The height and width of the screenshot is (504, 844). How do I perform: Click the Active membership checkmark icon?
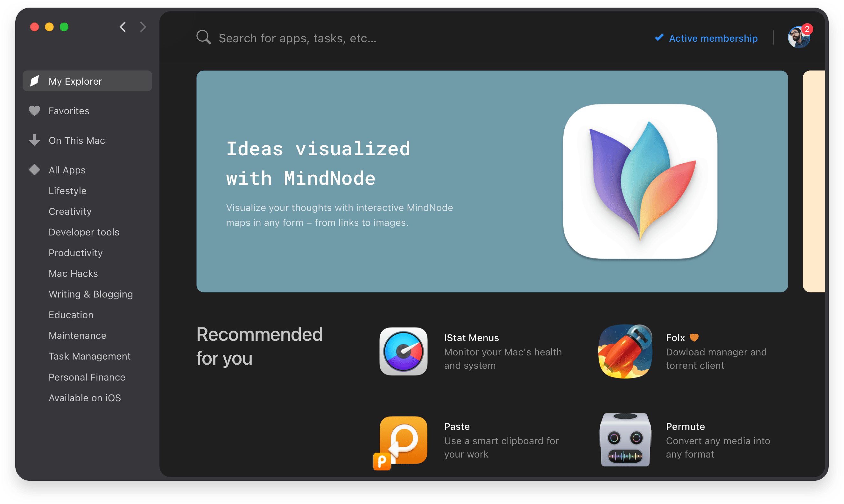pos(659,37)
